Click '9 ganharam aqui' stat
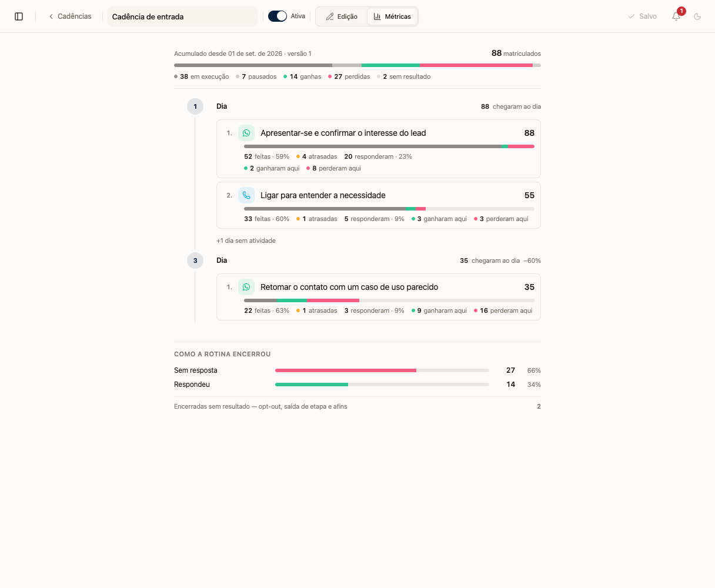 click(439, 310)
